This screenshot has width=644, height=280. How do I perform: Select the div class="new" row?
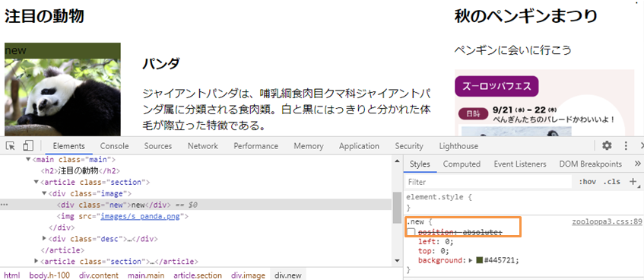coord(196,205)
